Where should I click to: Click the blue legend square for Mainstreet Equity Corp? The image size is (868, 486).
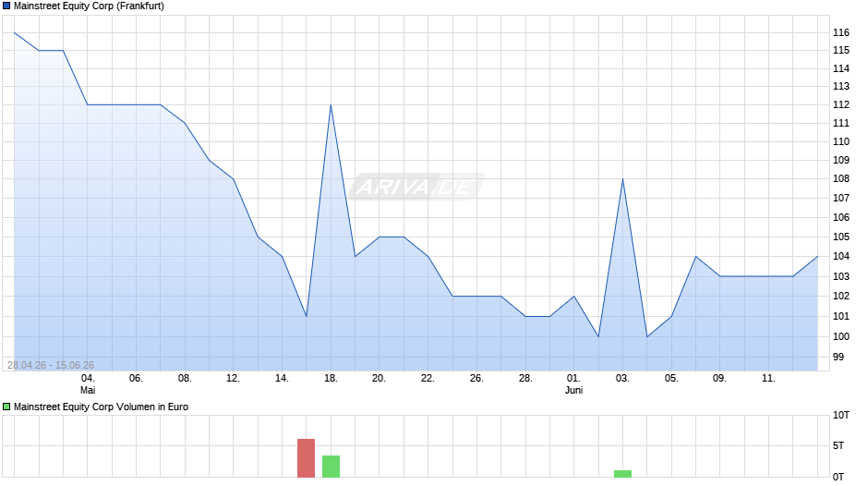coord(6,6)
